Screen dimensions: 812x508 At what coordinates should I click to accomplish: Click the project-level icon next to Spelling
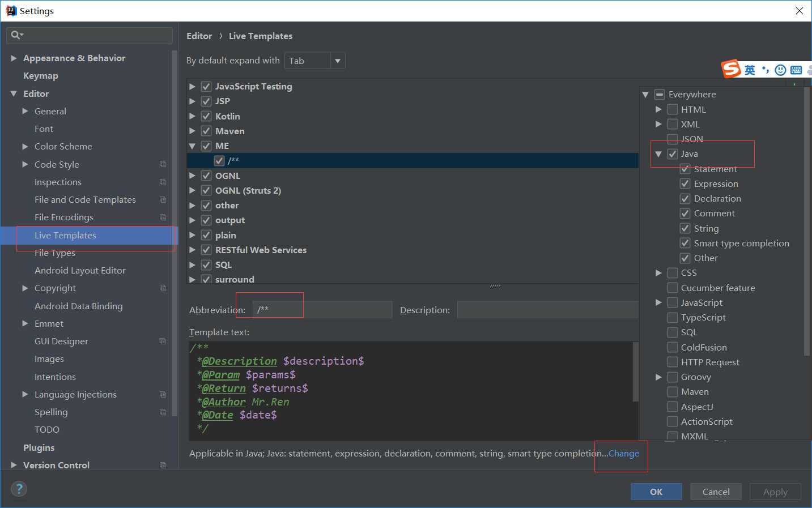click(163, 412)
